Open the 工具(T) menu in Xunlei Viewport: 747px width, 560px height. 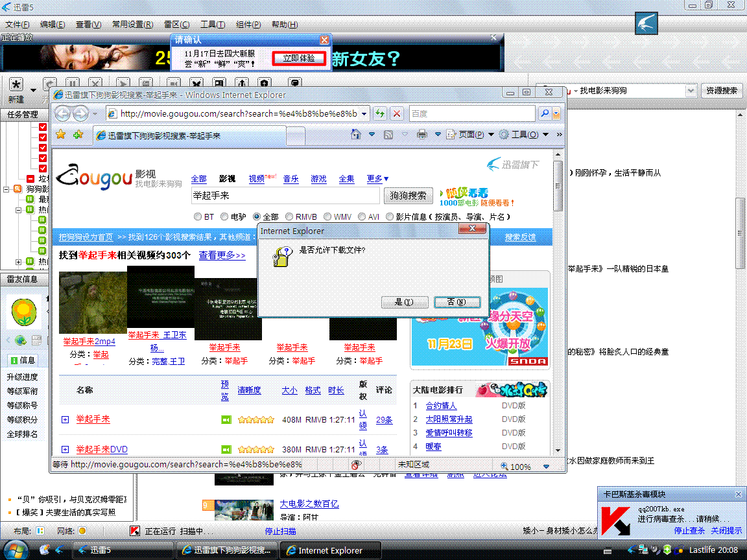[x=212, y=25]
